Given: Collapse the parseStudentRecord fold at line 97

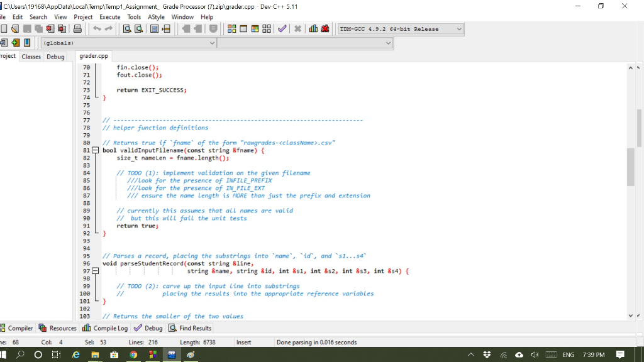Looking at the screenshot, I should point(96,271).
